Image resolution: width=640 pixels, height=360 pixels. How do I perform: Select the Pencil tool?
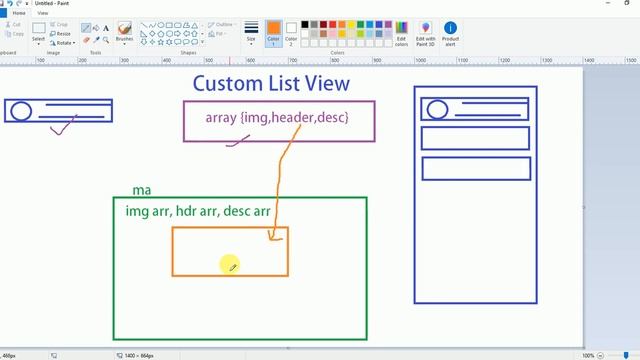(85, 28)
